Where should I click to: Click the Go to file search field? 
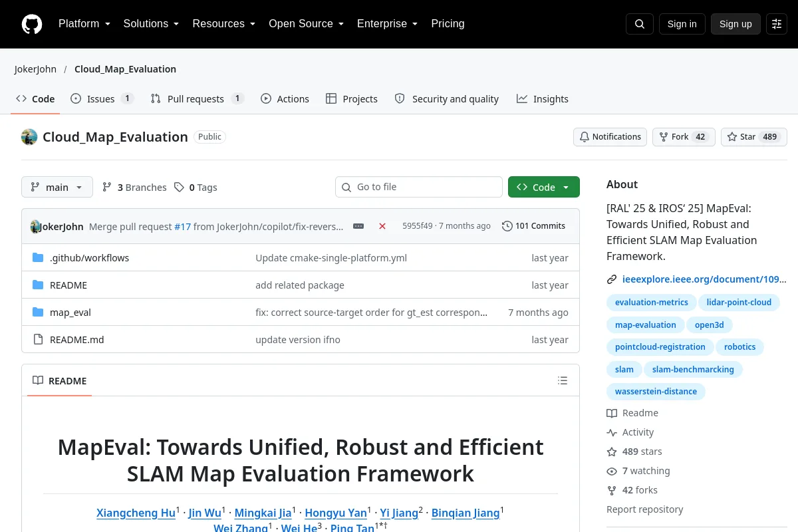pos(419,188)
